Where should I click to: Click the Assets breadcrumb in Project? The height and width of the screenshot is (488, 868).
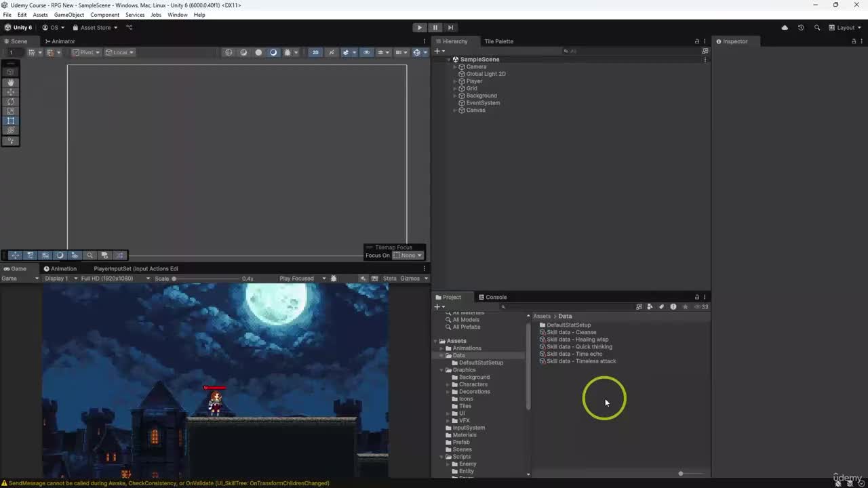pyautogui.click(x=542, y=317)
